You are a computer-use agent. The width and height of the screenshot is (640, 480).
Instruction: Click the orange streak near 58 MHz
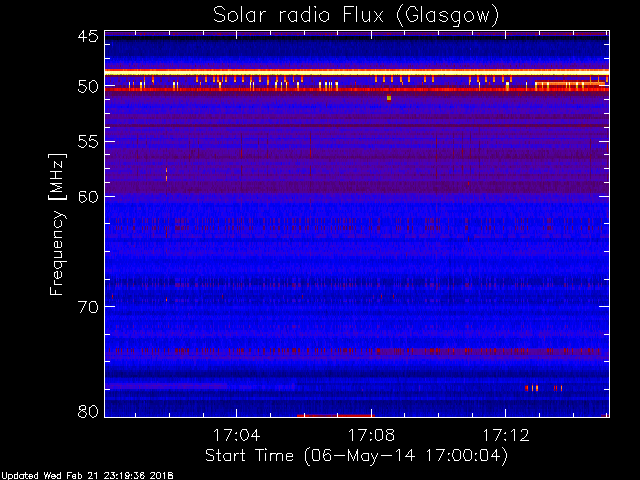tap(167, 174)
